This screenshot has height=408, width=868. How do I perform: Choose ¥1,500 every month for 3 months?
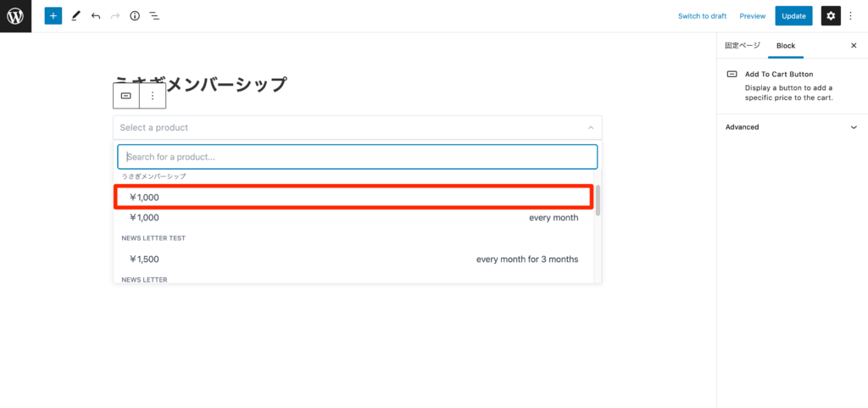click(x=353, y=259)
